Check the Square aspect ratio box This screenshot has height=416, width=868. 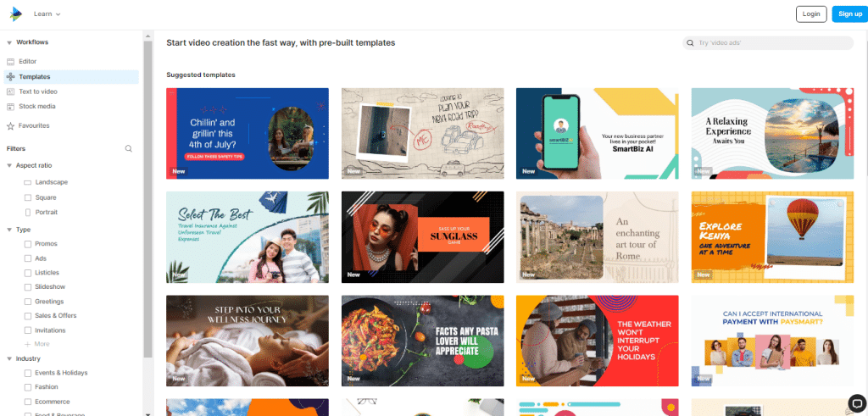point(28,197)
